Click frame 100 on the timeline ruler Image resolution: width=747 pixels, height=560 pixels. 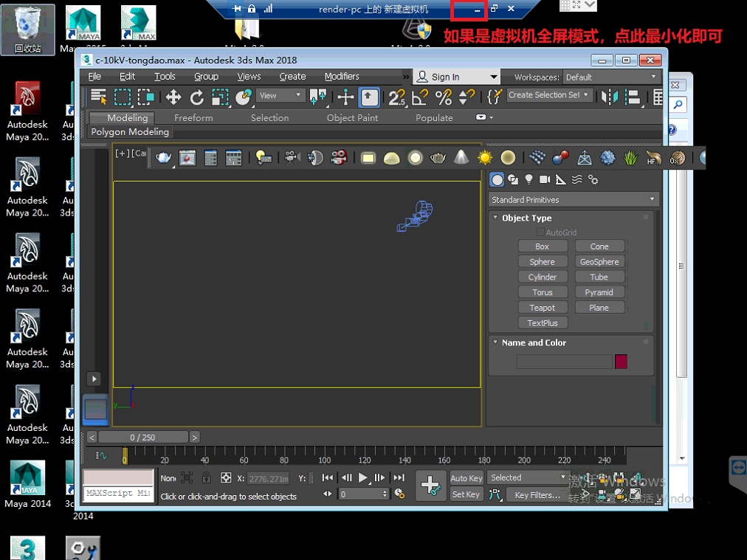coord(325,457)
